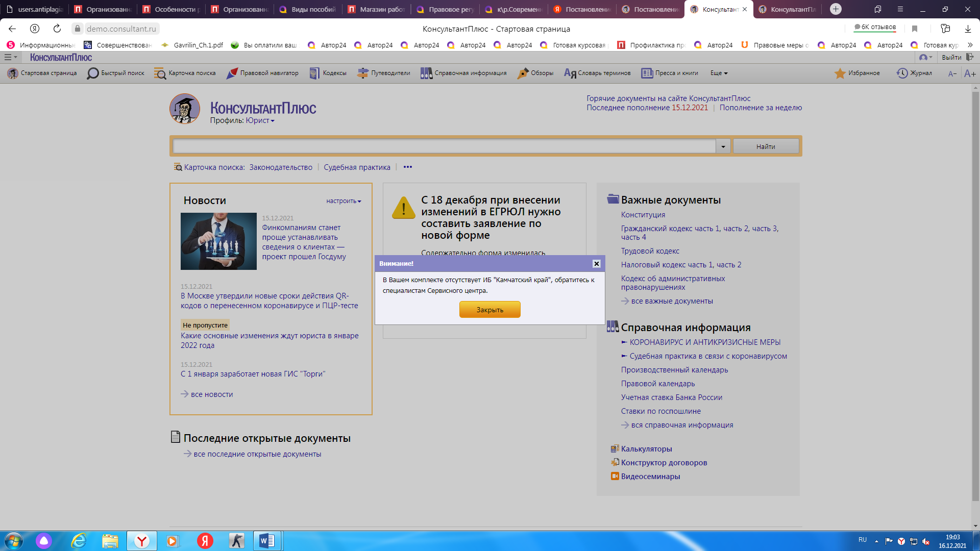Screen dimensions: 980x551
Task: Open Кодексы section icon
Action: coord(314,73)
